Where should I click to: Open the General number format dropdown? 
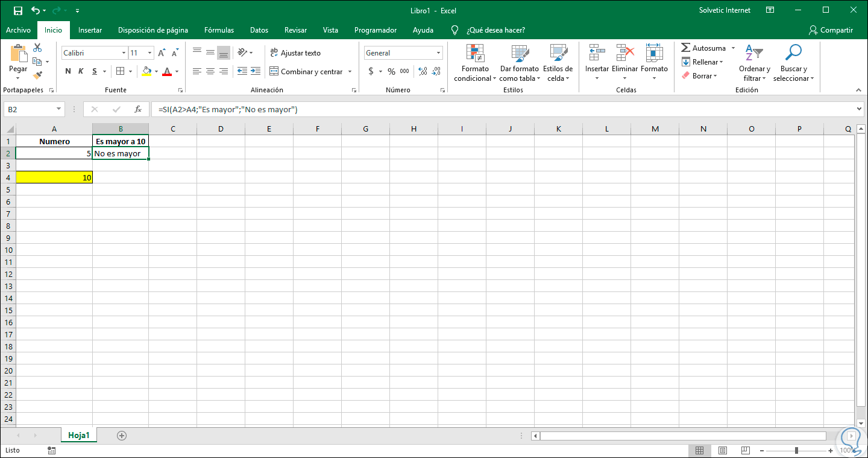pyautogui.click(x=438, y=53)
